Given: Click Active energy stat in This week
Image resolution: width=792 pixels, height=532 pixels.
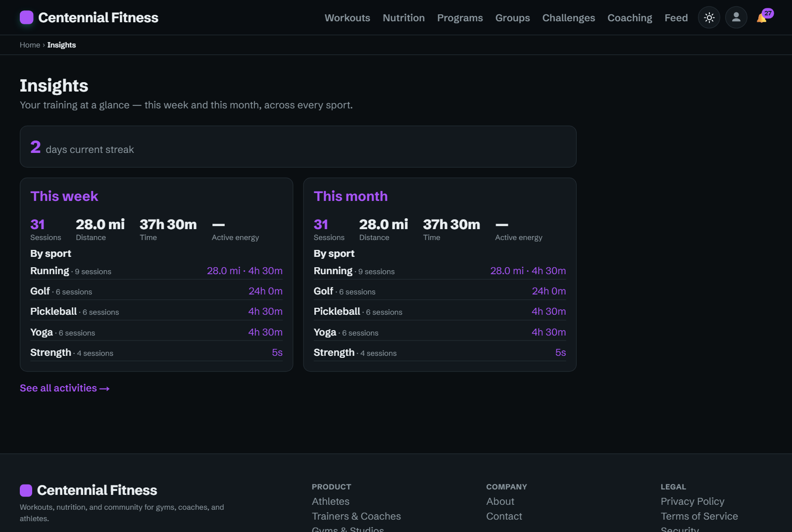Looking at the screenshot, I should pyautogui.click(x=235, y=230).
